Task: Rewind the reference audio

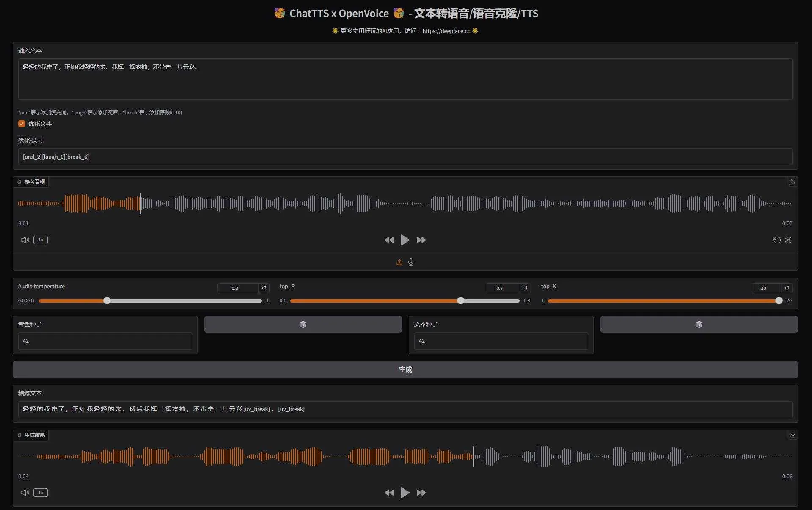Action: tap(389, 240)
